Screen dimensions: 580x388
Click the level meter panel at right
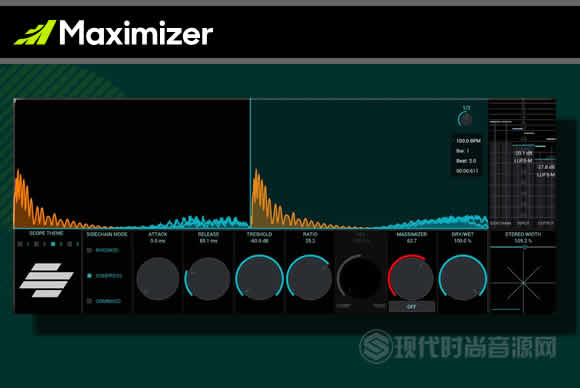522,163
